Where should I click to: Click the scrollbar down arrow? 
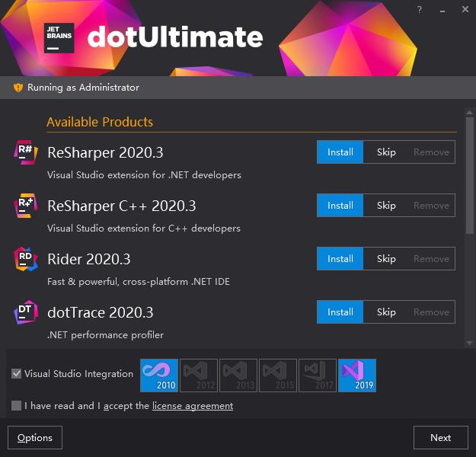pos(470,343)
